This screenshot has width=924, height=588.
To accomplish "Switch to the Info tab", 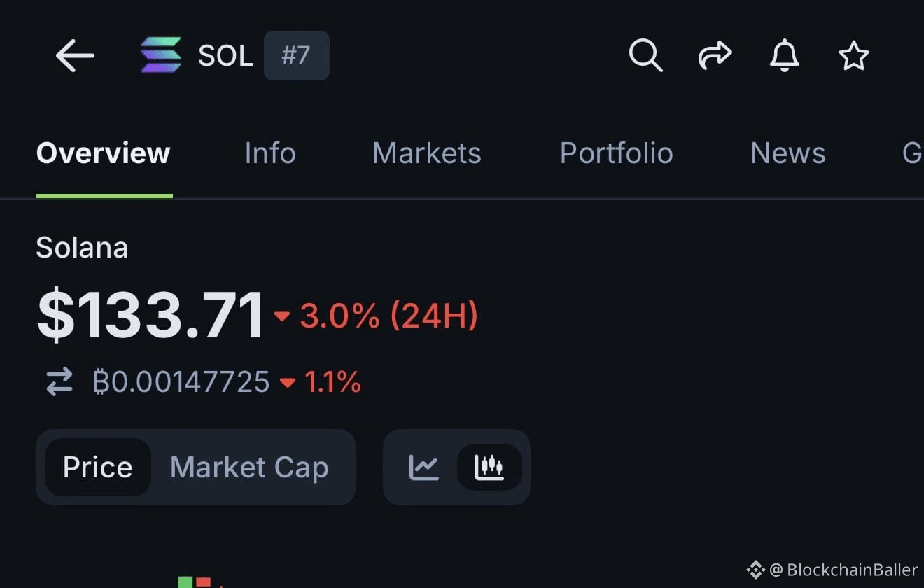I will [x=270, y=153].
